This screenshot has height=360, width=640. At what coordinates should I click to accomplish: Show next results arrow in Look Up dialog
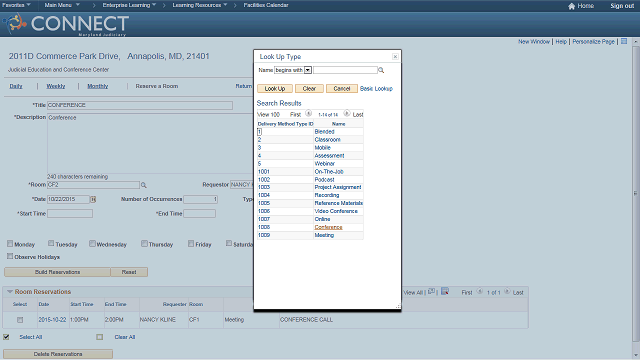pyautogui.click(x=347, y=113)
